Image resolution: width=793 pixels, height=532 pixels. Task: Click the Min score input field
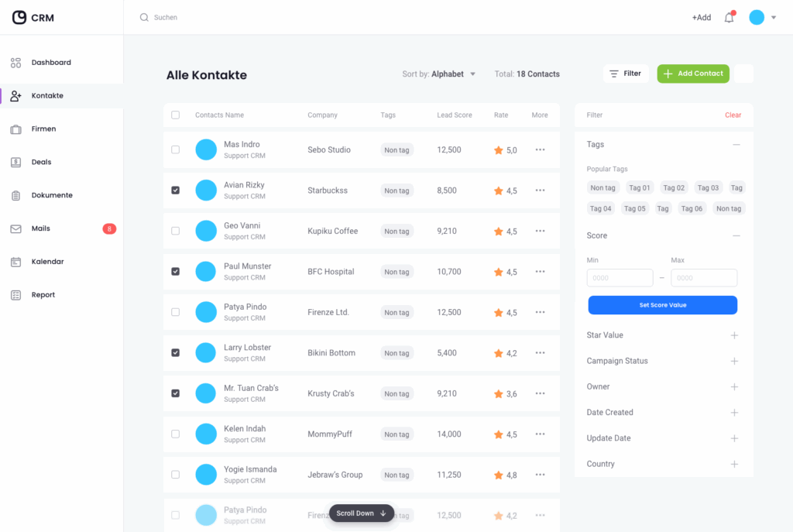pyautogui.click(x=620, y=278)
